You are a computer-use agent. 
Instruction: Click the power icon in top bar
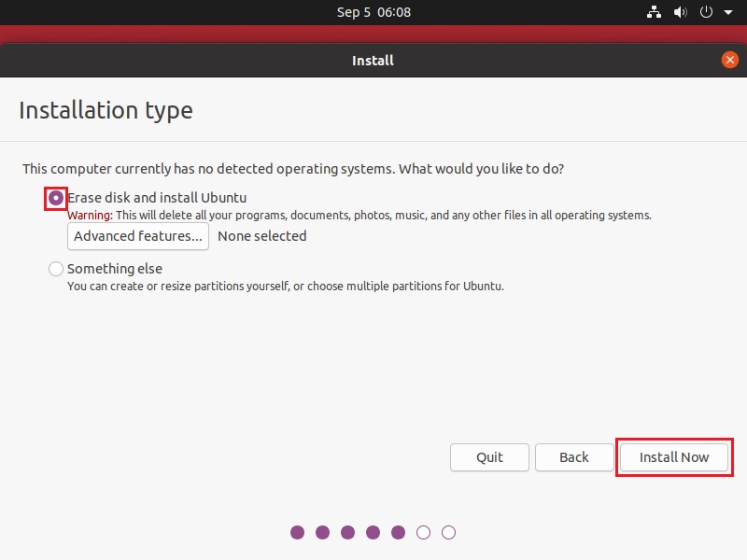706,12
